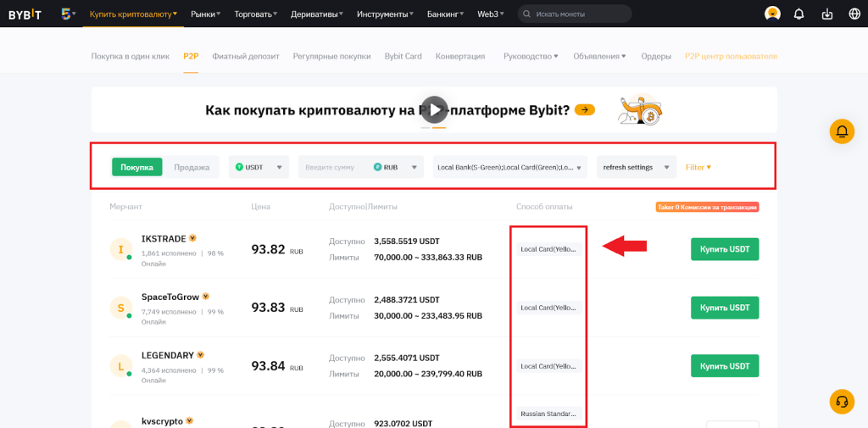Open notifications bell in top bar
Viewport: 868px width, 428px height.
click(x=798, y=14)
